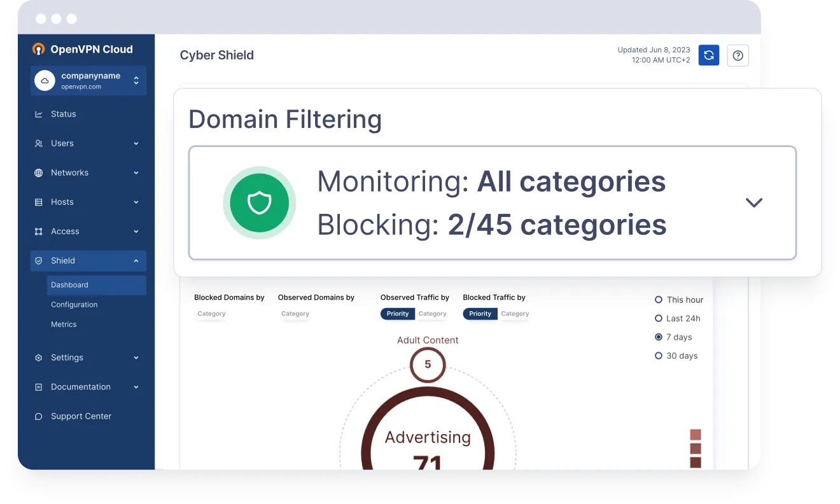
Task: Click the Settings gear icon
Action: (39, 358)
